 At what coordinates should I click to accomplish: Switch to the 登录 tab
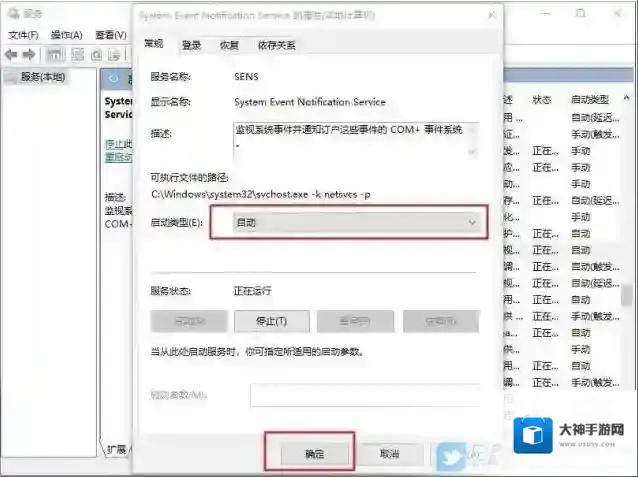click(x=191, y=45)
